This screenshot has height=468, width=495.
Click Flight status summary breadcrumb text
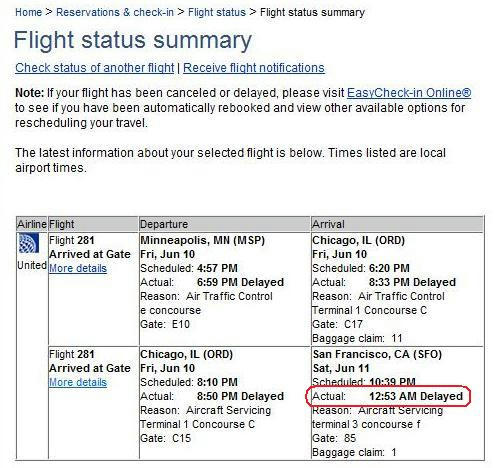[312, 13]
